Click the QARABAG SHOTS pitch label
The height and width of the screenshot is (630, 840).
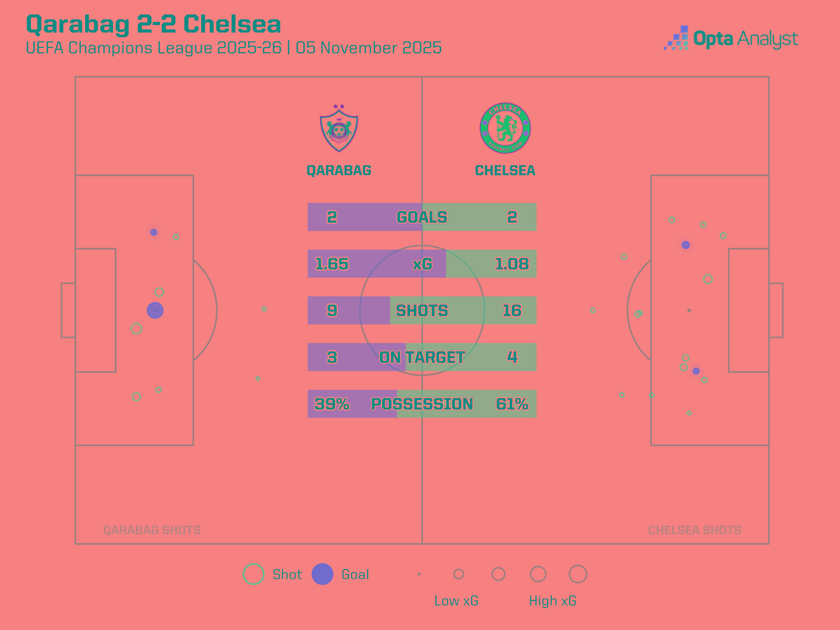(x=152, y=530)
